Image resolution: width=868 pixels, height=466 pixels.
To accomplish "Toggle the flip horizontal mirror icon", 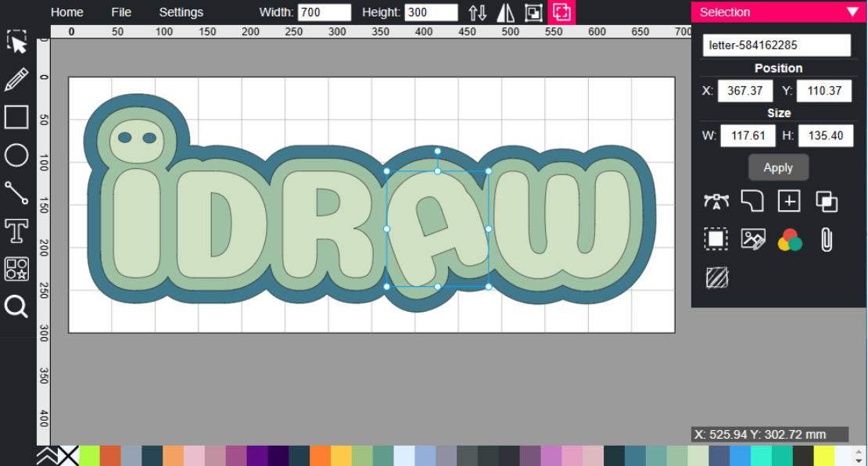I will 506,12.
